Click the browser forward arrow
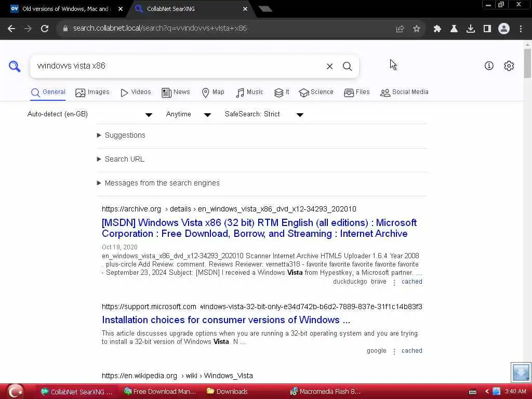The image size is (532, 399). [28, 29]
